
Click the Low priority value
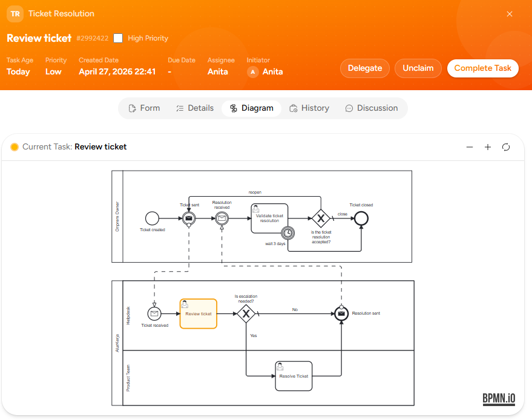pyautogui.click(x=53, y=71)
